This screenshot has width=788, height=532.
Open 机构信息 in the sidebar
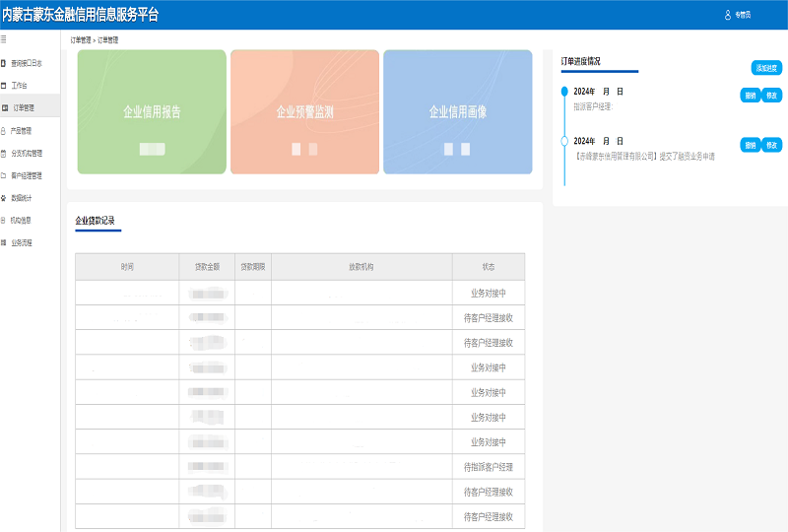(22, 220)
